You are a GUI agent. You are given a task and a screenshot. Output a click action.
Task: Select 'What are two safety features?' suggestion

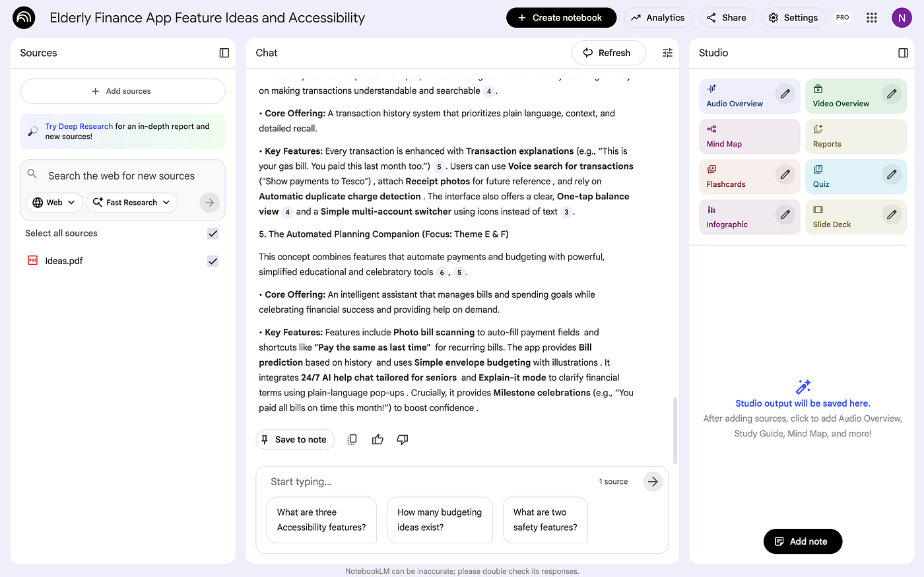tap(545, 520)
